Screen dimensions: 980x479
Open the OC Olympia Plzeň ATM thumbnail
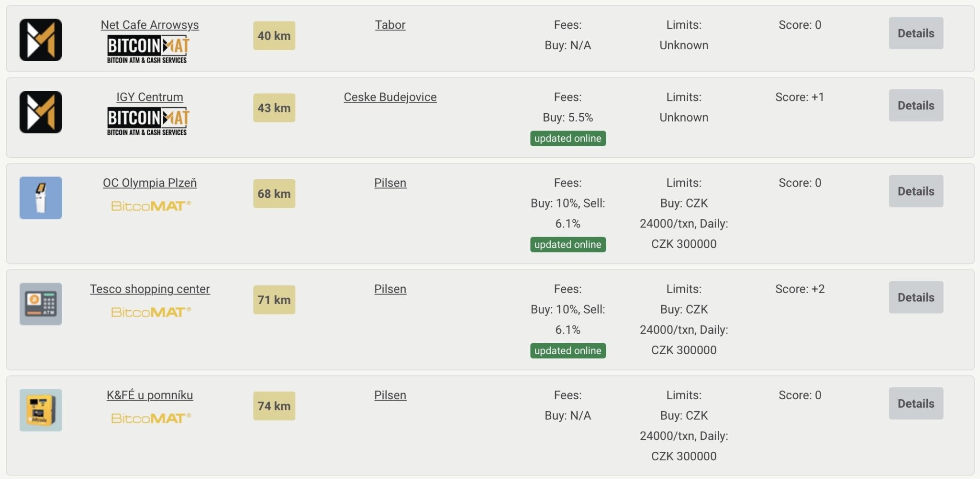point(41,198)
